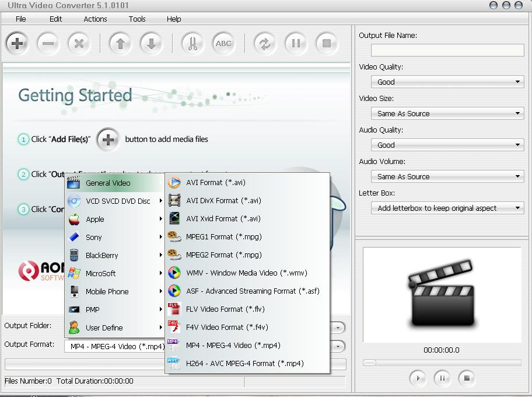
Task: Click the Apple logo category icon
Action: tap(73, 219)
